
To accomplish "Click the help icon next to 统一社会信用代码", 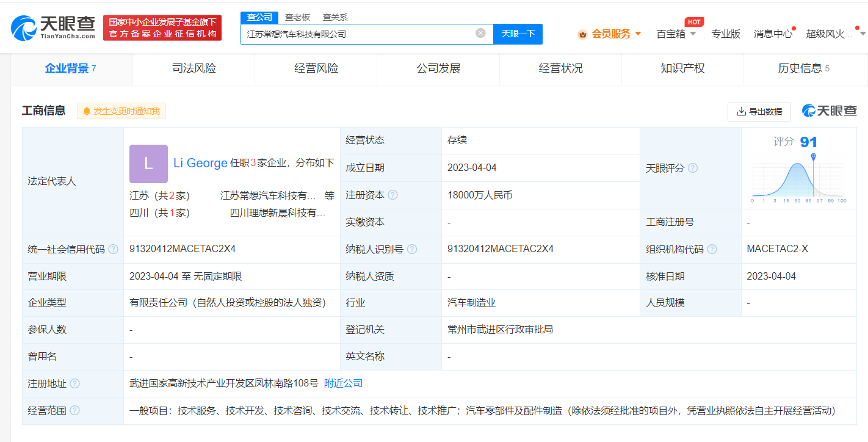I will click(x=113, y=250).
